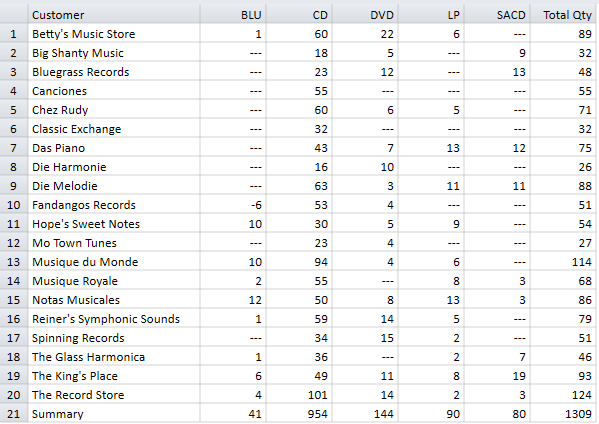Select the Musique Royale cell
The width and height of the screenshot is (599, 424).
(114, 281)
